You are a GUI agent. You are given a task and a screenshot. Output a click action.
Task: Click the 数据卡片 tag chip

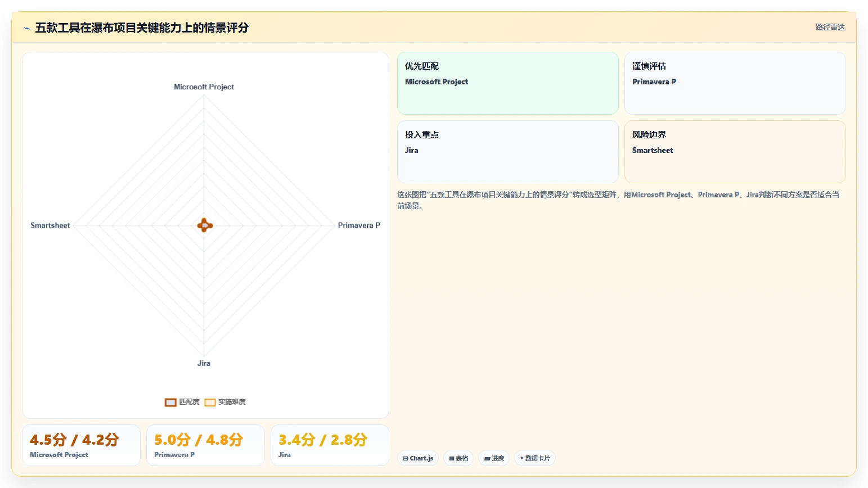coord(535,458)
